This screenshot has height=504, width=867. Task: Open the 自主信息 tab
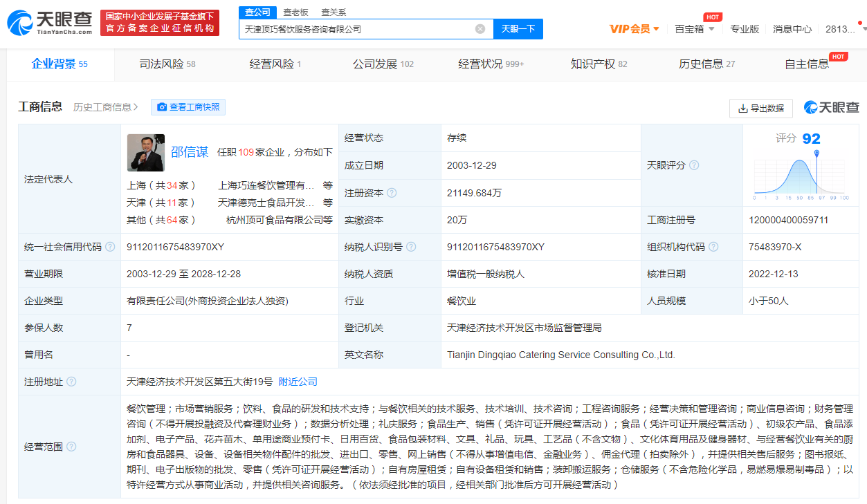coord(807,64)
